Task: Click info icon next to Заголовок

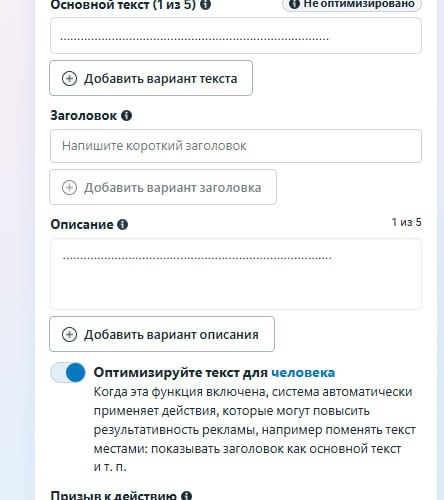Action: [x=126, y=116]
